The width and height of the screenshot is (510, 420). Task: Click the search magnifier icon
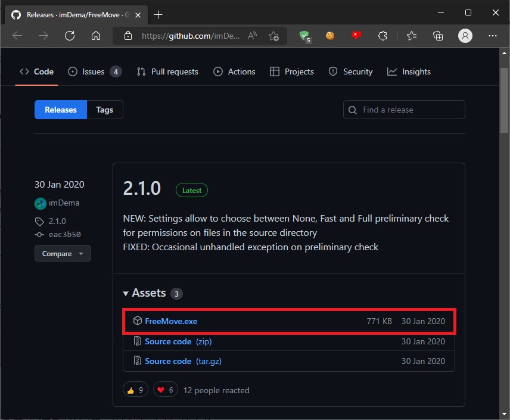pyautogui.click(x=353, y=110)
